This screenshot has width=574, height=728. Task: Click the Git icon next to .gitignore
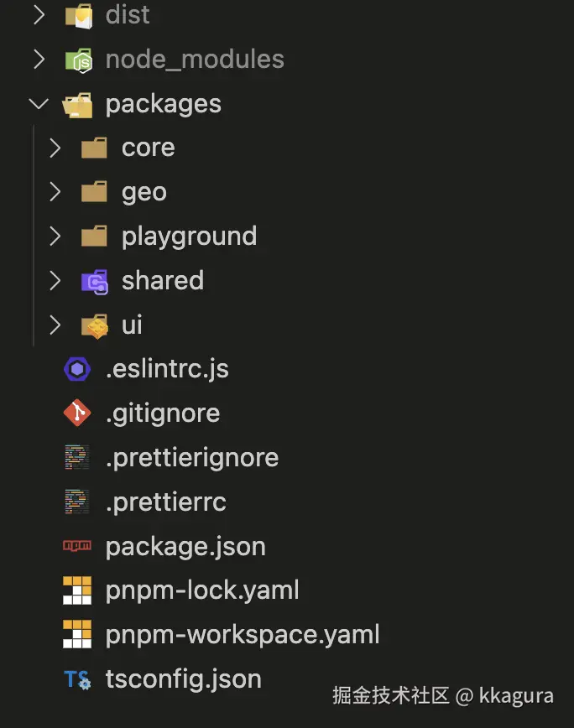(x=77, y=413)
